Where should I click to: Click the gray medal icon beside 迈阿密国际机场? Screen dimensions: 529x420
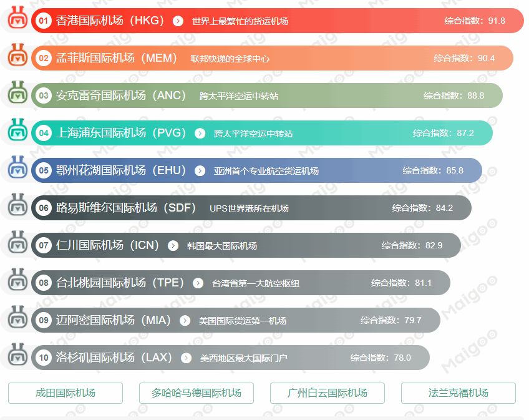coord(17,317)
